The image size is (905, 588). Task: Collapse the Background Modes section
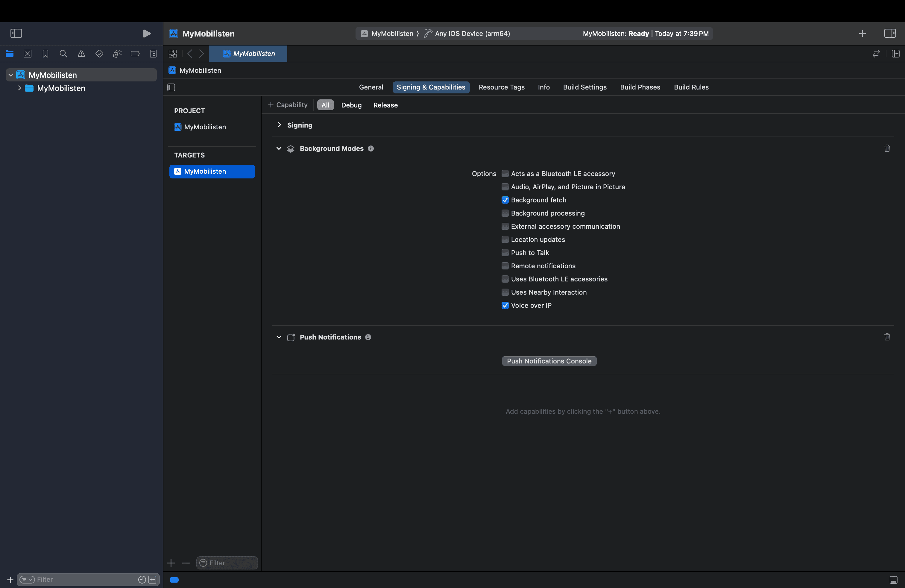(279, 148)
